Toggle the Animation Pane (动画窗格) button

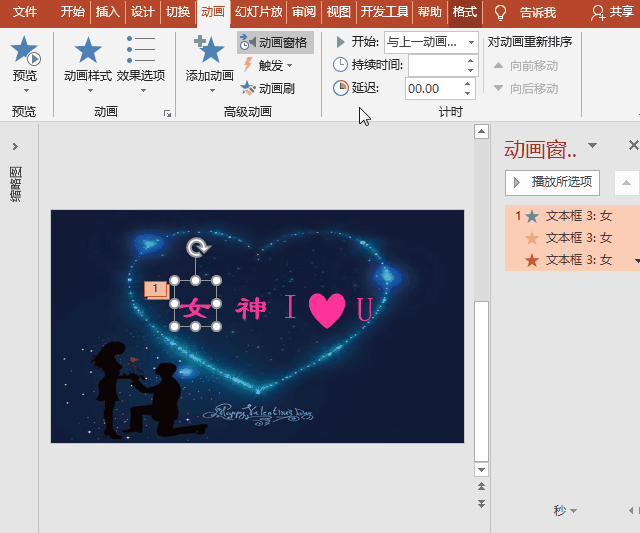pos(275,42)
